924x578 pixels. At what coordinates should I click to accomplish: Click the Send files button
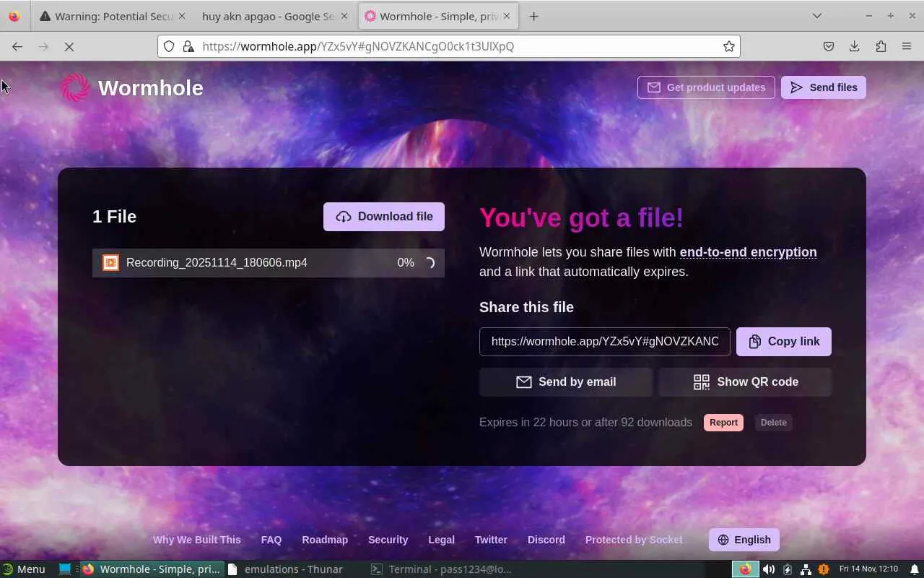(824, 87)
